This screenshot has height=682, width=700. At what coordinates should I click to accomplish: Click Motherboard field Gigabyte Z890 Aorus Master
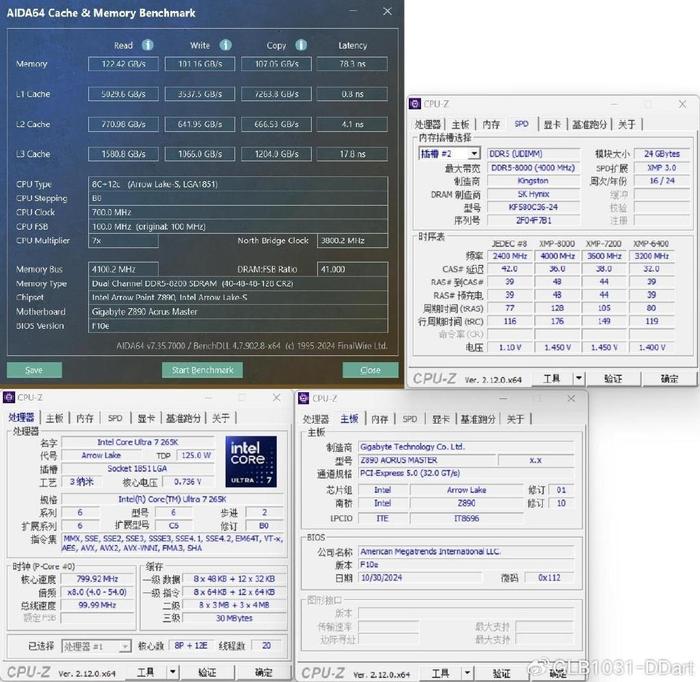[238, 312]
